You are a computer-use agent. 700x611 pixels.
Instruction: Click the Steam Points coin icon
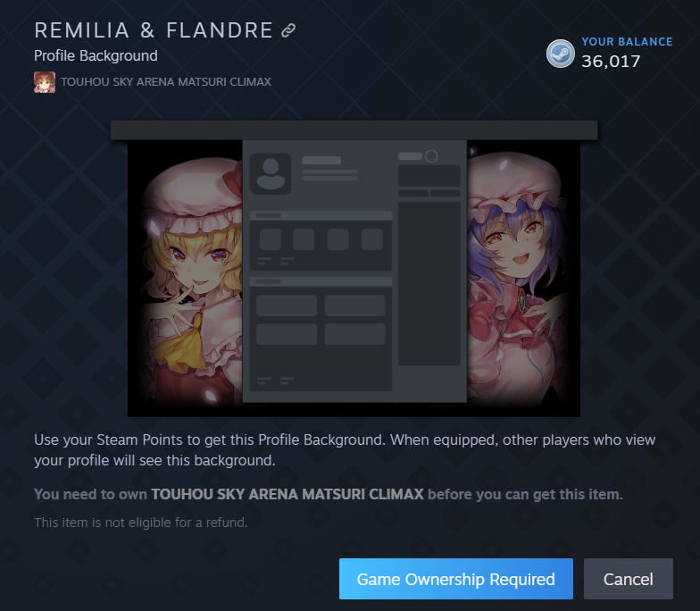pos(561,54)
